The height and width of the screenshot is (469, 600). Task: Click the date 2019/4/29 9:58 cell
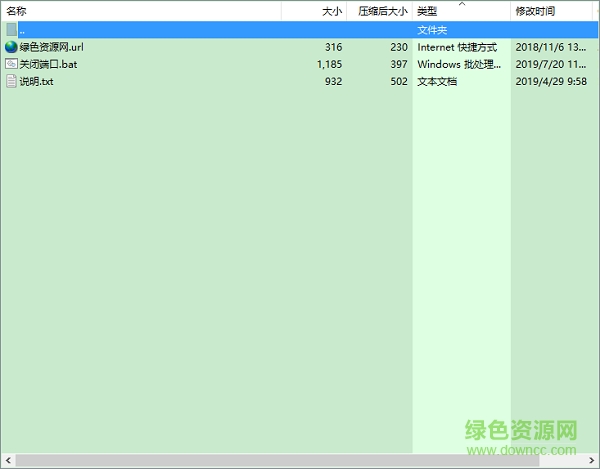coord(551,81)
